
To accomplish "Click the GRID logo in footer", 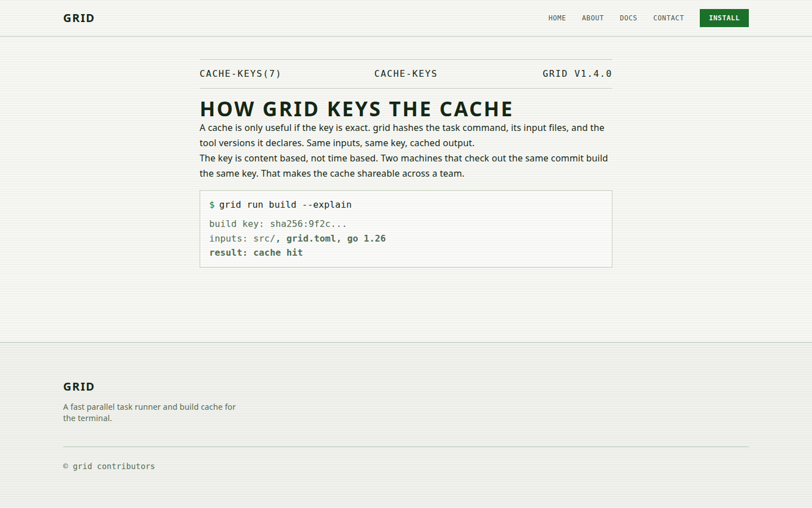I will 79,387.
